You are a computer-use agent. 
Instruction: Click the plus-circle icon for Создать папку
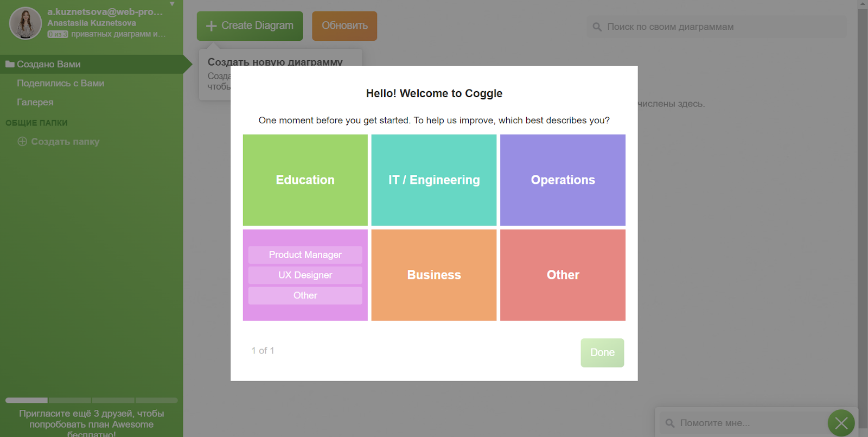pyautogui.click(x=22, y=142)
